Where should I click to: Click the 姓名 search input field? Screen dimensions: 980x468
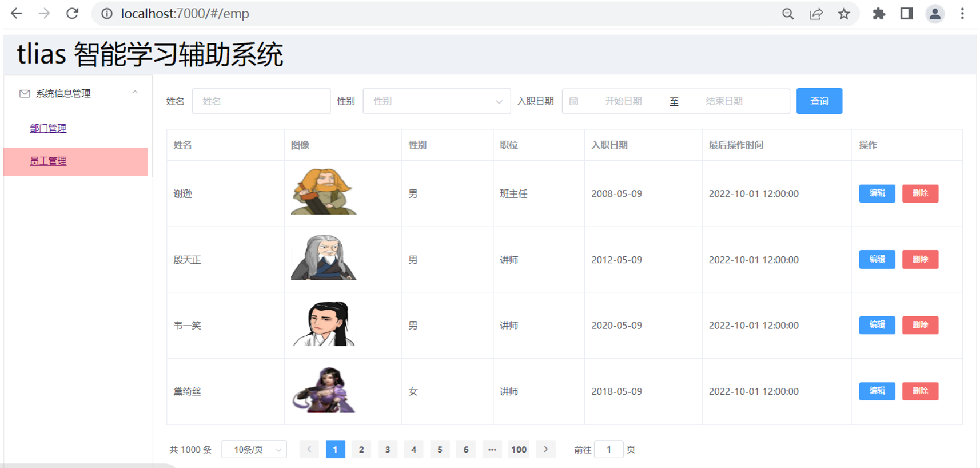[261, 101]
